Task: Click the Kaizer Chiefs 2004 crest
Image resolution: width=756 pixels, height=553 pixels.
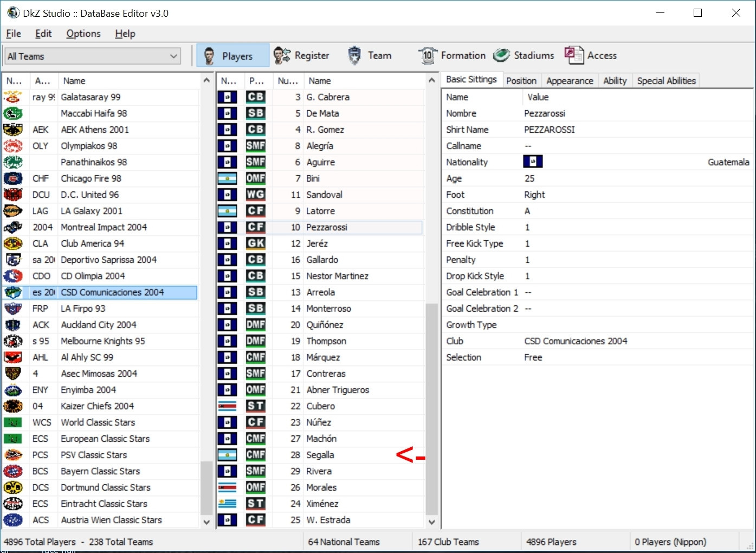Action: (x=13, y=406)
